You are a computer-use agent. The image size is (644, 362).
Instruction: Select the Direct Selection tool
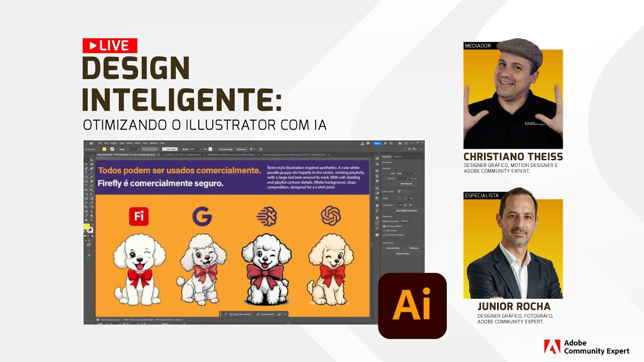pos(92,160)
